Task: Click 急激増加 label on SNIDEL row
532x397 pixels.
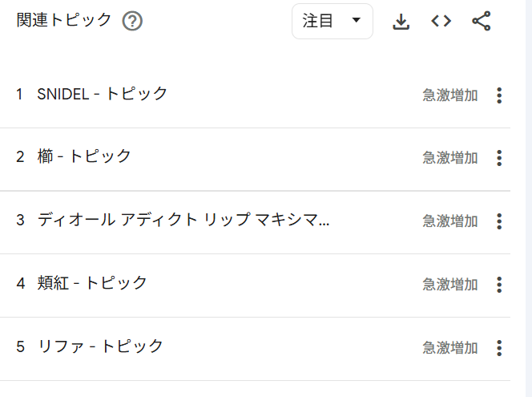Action: coord(450,95)
